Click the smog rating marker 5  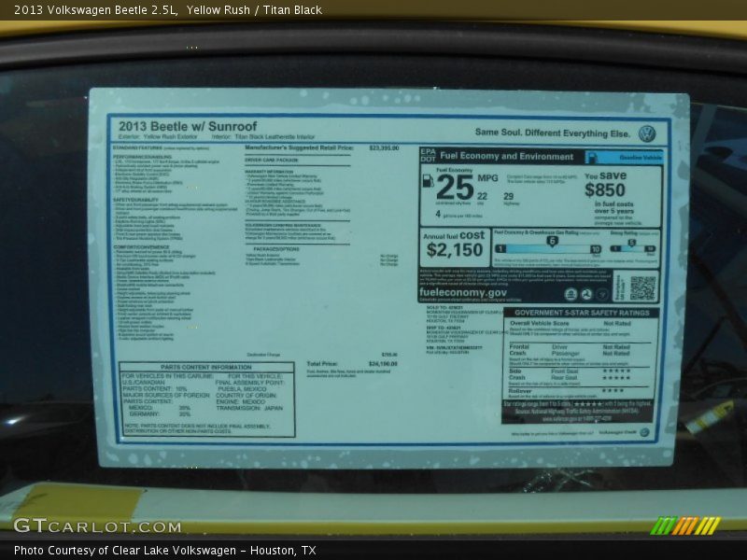tap(631, 244)
